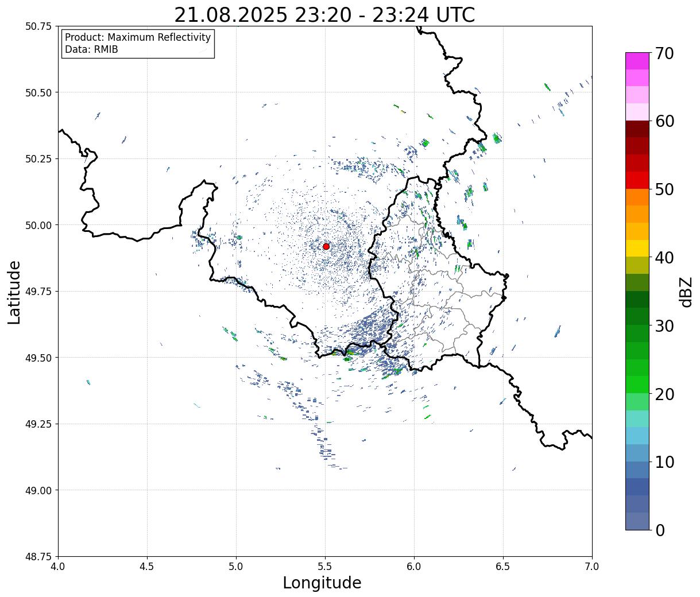Click the dark maroon swatch just below 60 dBZ
The image size is (700, 597).
coord(637,129)
